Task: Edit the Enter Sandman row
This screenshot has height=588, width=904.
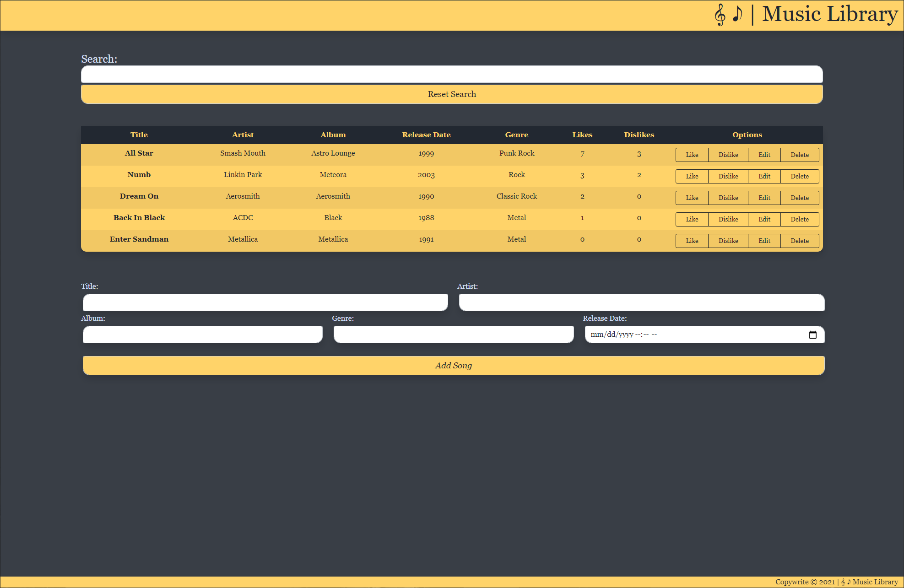Action: click(x=764, y=241)
